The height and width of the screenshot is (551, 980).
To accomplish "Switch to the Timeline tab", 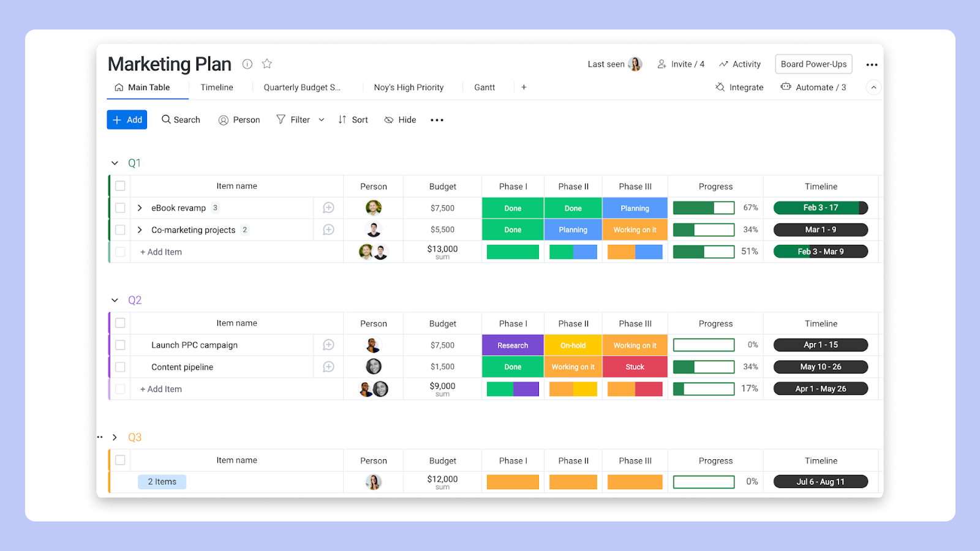I will click(217, 88).
